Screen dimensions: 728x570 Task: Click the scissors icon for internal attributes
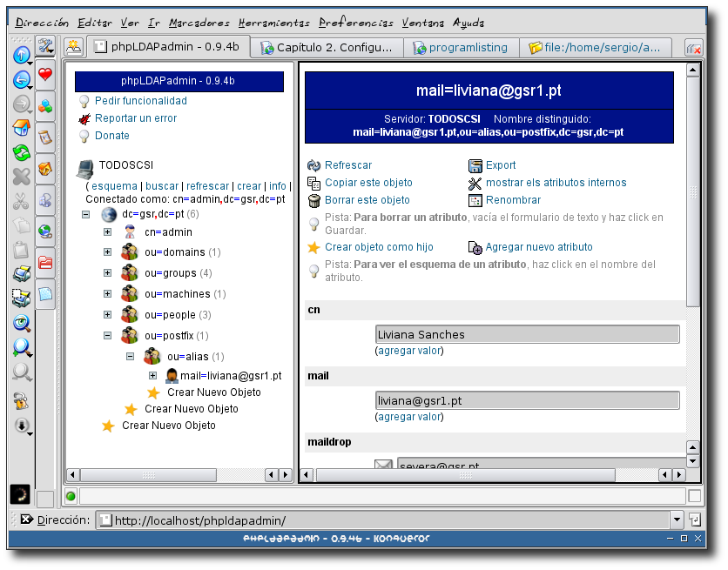475,183
